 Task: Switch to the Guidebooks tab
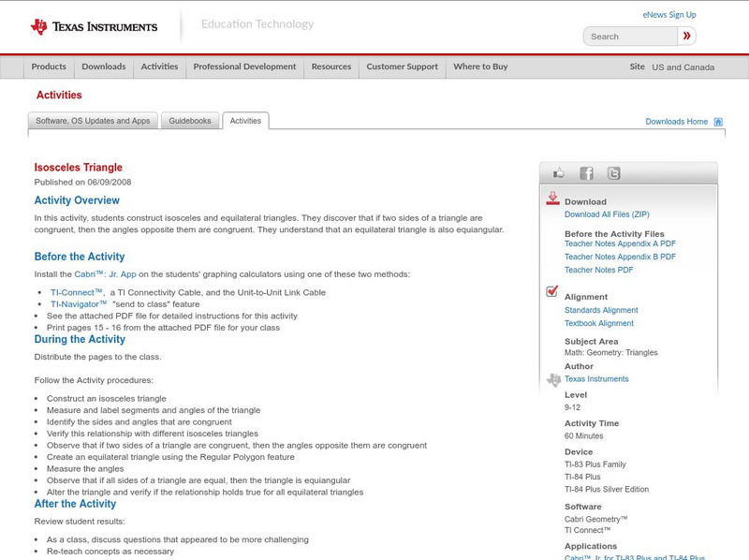pos(190,121)
